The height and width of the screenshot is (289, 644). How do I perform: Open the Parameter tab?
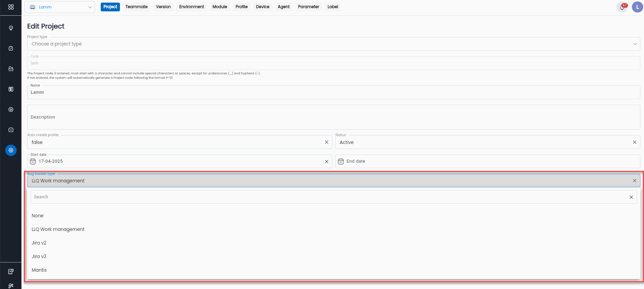(x=309, y=7)
